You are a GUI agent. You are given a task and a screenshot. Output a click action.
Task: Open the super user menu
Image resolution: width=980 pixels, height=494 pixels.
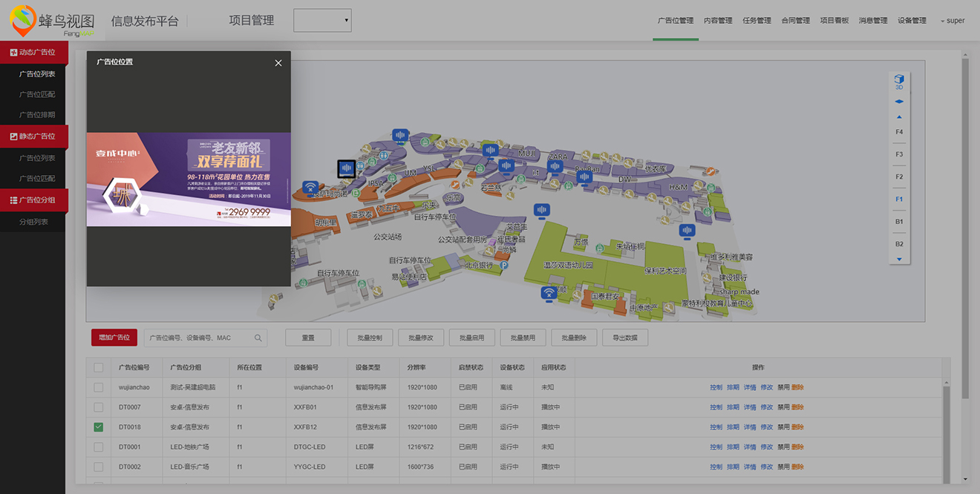pyautogui.click(x=953, y=21)
